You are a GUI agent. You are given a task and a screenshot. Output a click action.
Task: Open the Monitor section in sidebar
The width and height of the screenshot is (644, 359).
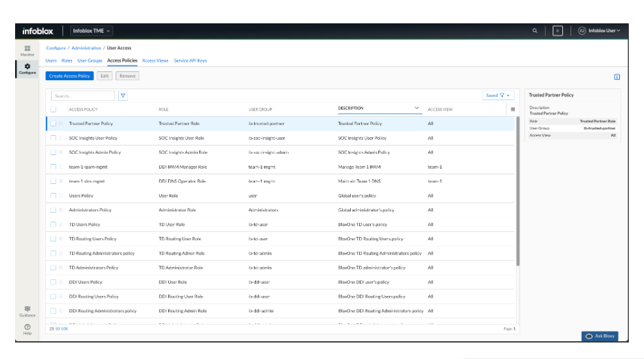pyautogui.click(x=27, y=50)
